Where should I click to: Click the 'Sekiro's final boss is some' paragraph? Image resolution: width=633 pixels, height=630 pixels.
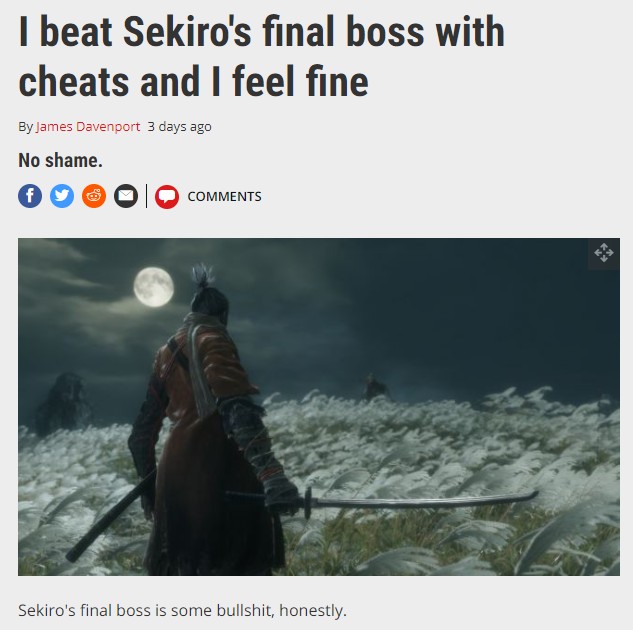(182, 610)
